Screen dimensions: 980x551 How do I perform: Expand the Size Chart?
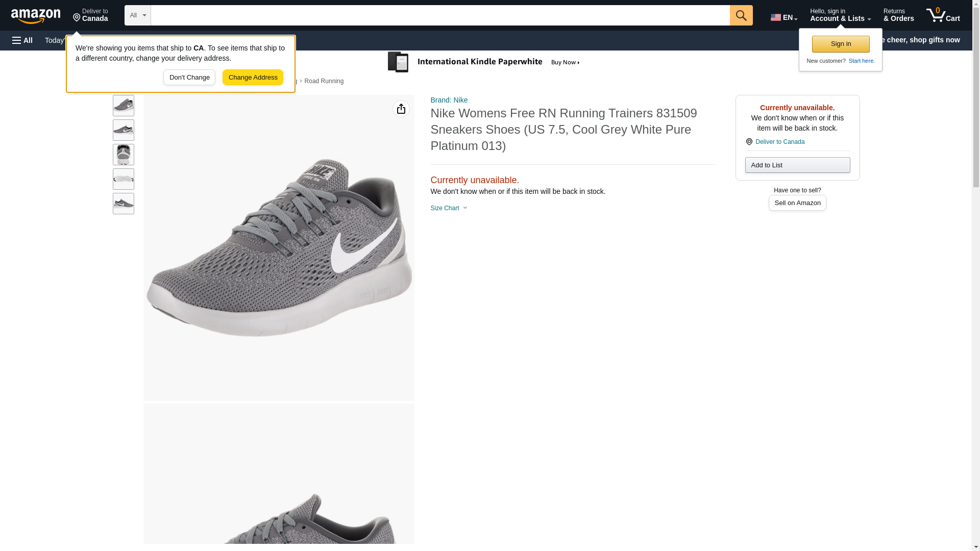tap(449, 208)
